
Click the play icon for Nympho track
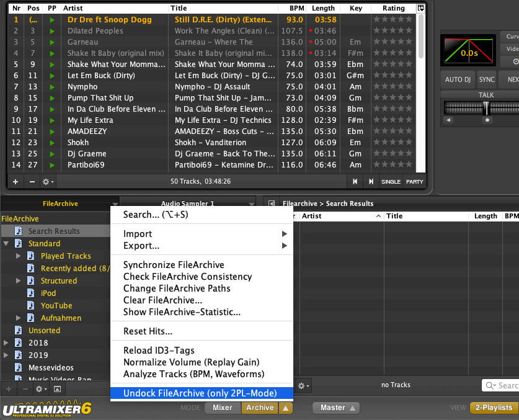[52, 87]
